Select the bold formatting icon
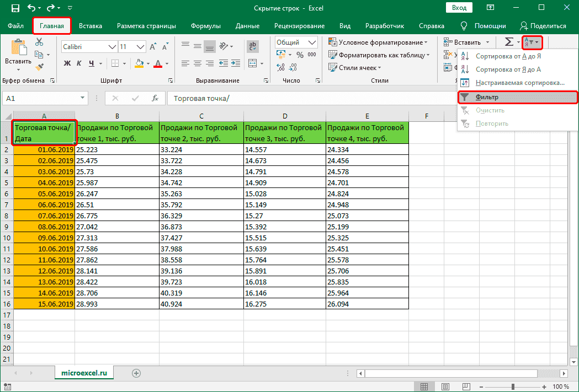 pos(67,63)
